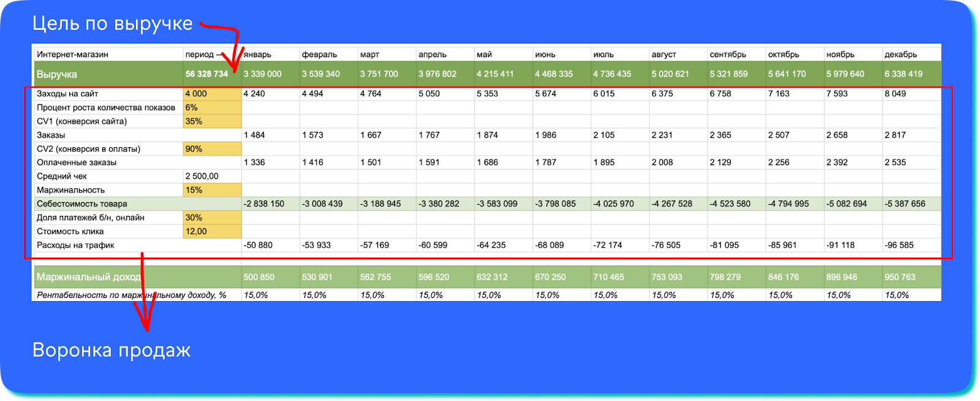Screen dimensions: 980x401
Task: Click the total revenue cell 56 328 734
Action: pos(206,74)
